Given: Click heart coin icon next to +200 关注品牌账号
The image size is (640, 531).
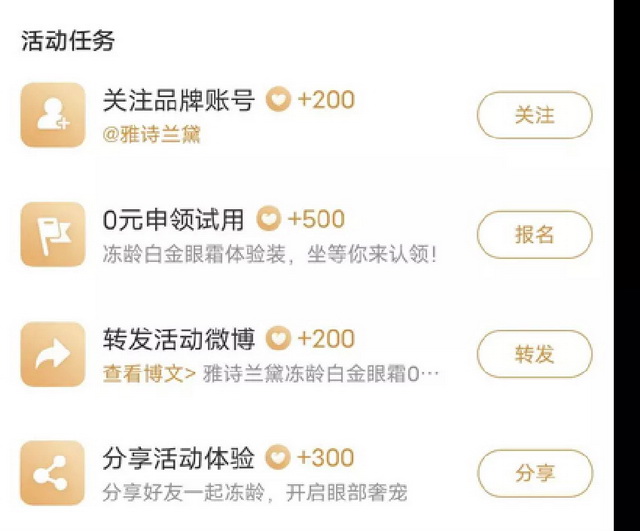Looking at the screenshot, I should pyautogui.click(x=277, y=100).
